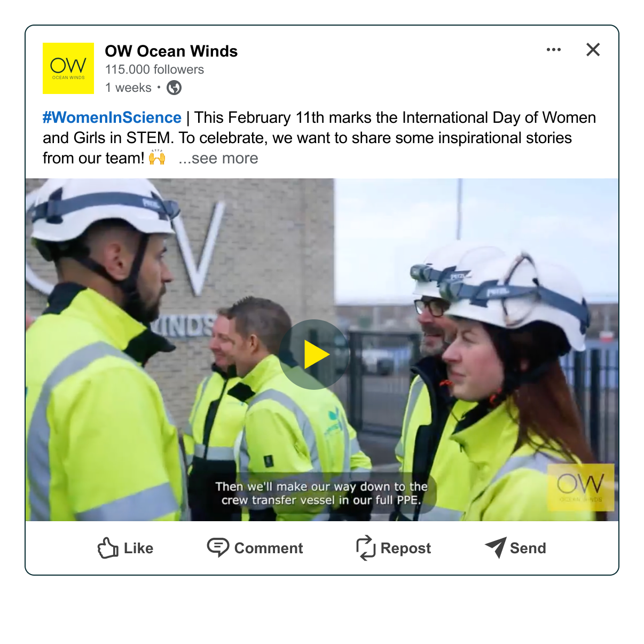Viewport: 644px width, 644px height.
Task: Visit the OW Ocean Winds company name
Action: click(x=171, y=51)
